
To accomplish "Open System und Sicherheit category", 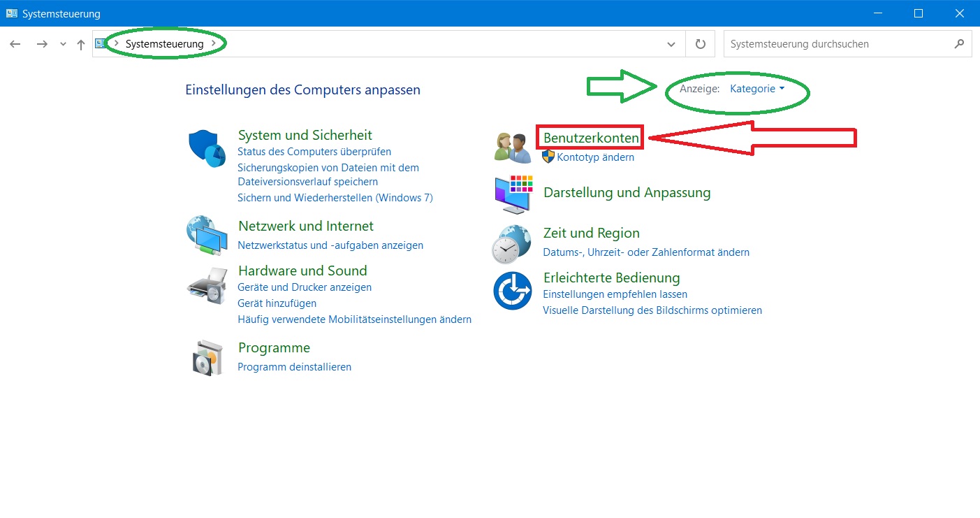I will coord(305,135).
